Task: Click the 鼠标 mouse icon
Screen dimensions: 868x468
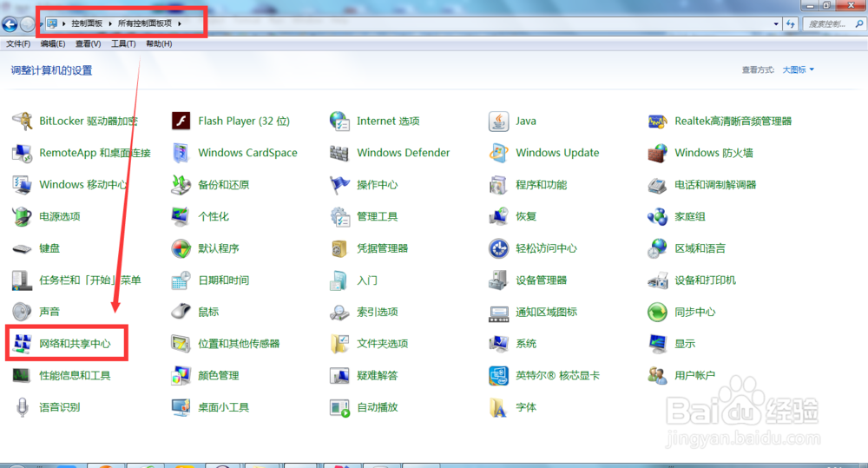Action: click(181, 312)
